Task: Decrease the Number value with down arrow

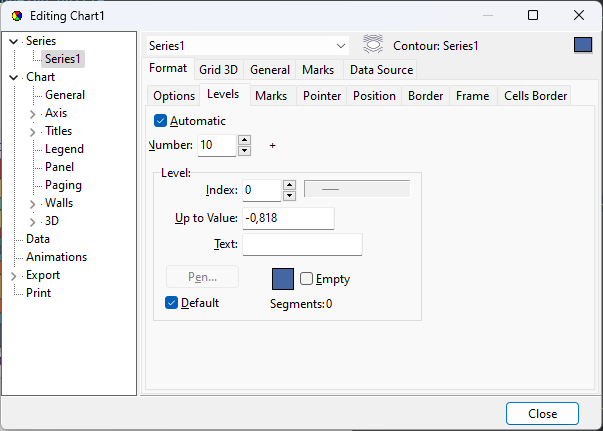Action: click(245, 151)
